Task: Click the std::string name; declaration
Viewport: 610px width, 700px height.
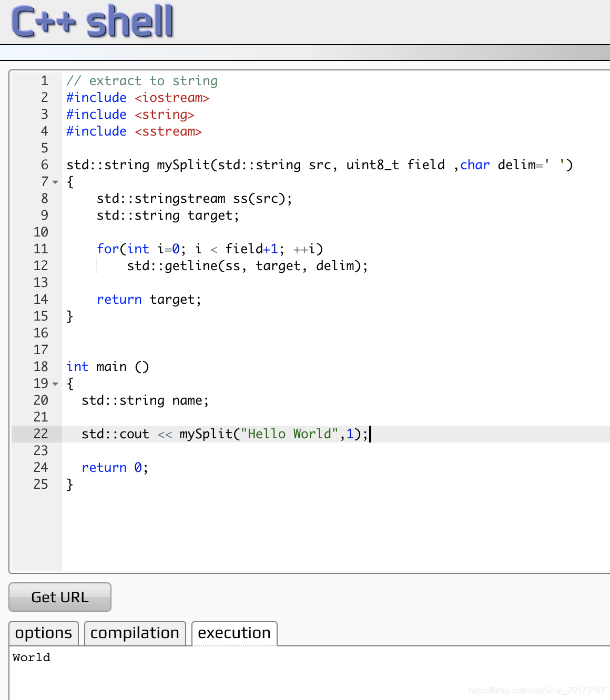Action: point(145,400)
